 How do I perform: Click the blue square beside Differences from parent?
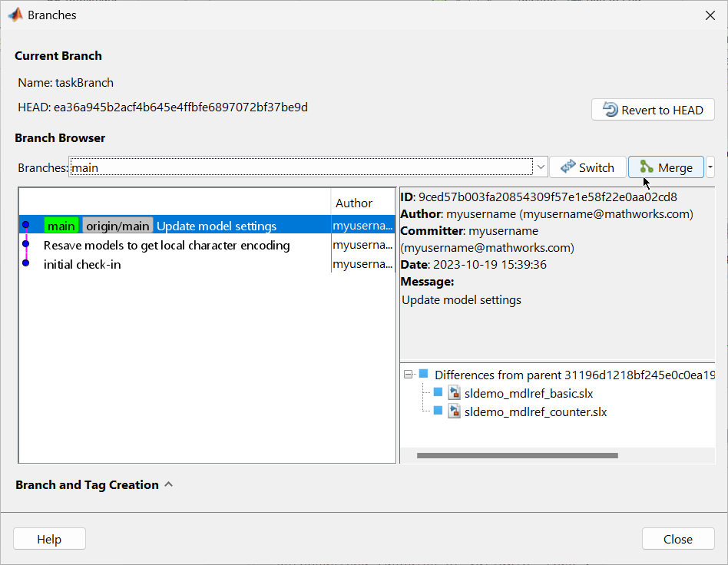click(x=423, y=374)
